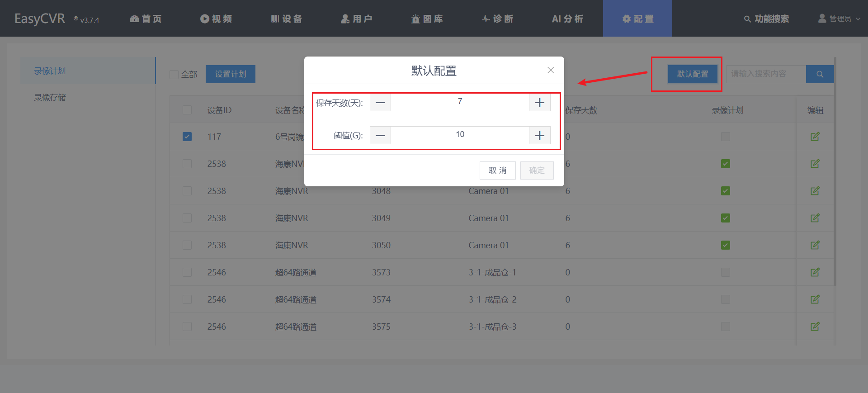Click the minus button for 保存天数
This screenshot has height=393, width=868.
coord(380,103)
